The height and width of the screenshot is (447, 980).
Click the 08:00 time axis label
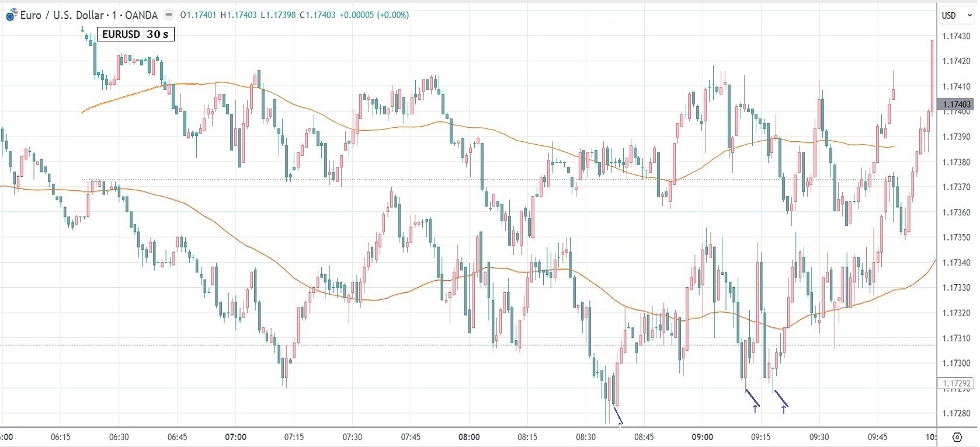(469, 437)
